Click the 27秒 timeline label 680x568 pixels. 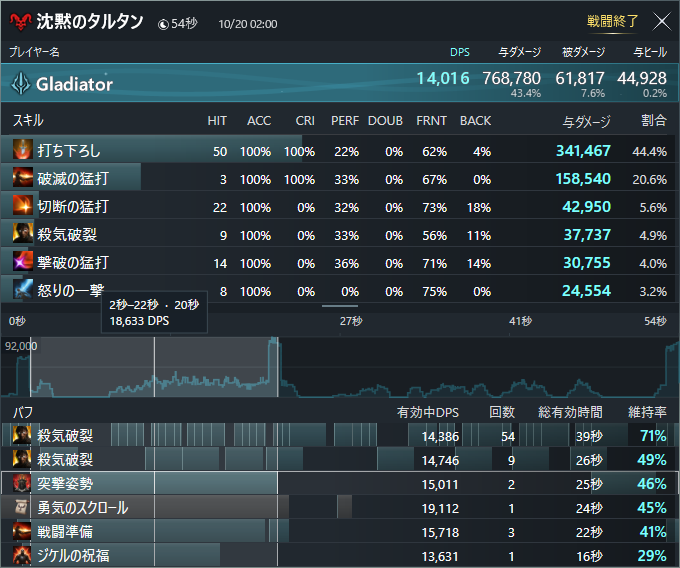351,321
